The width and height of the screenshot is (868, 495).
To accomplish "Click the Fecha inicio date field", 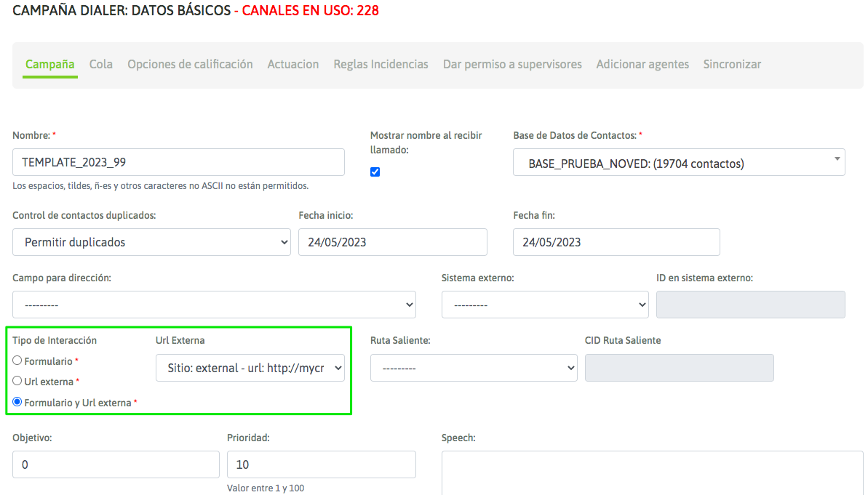I will click(x=392, y=242).
